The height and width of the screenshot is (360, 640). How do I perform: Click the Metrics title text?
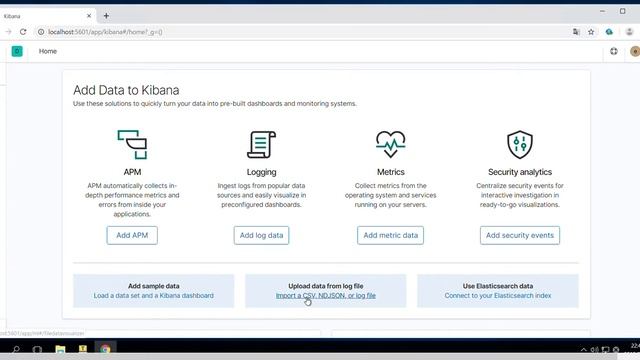pyautogui.click(x=391, y=172)
